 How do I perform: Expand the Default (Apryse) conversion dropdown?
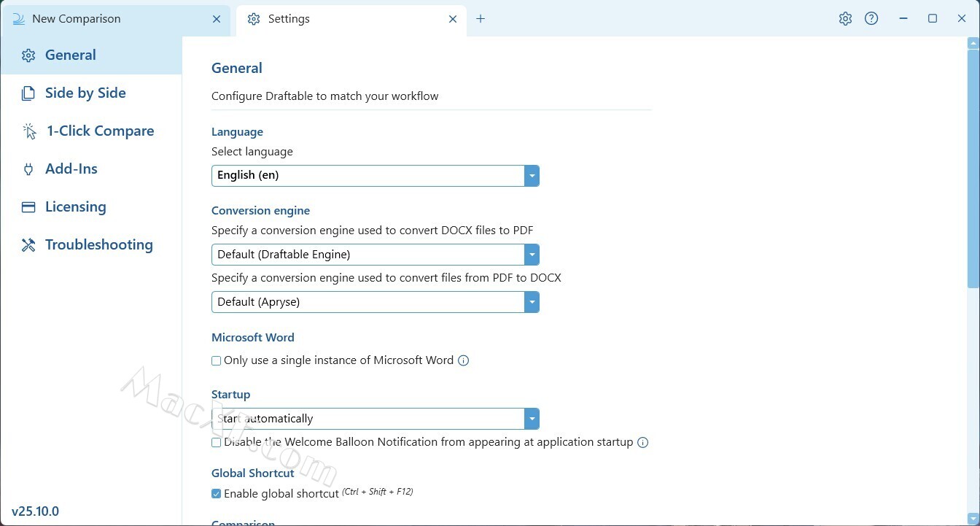(532, 302)
